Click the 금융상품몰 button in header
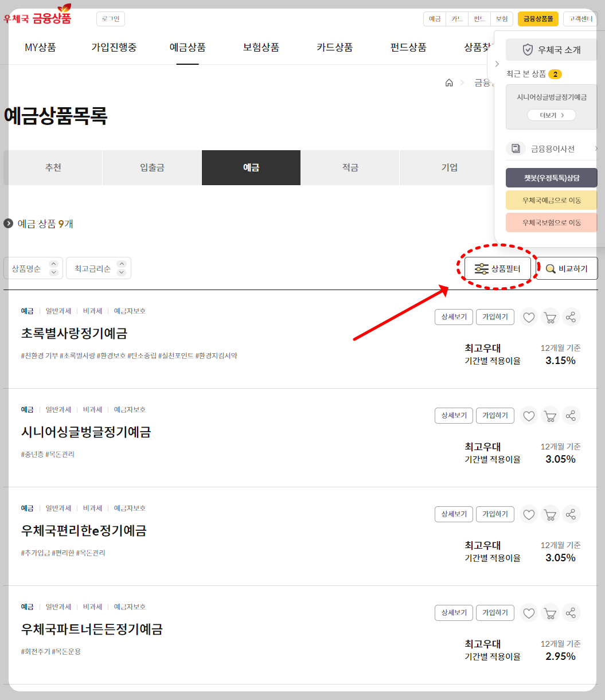The width and height of the screenshot is (605, 700). [538, 19]
